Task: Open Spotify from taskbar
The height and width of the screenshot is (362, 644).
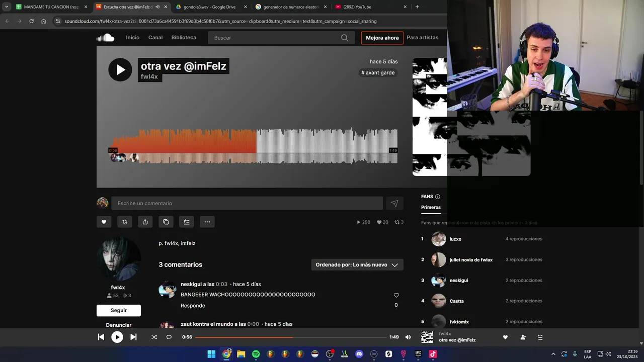Action: click(x=256, y=354)
